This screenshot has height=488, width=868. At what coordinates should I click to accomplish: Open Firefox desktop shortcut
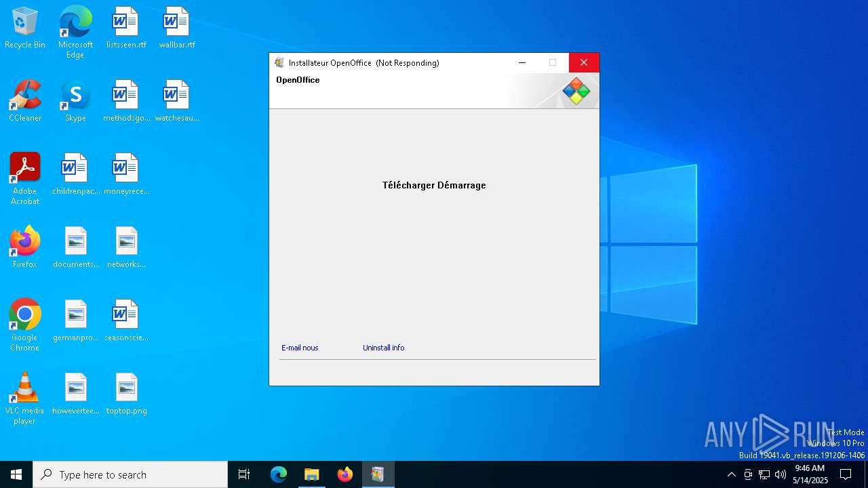pos(25,248)
